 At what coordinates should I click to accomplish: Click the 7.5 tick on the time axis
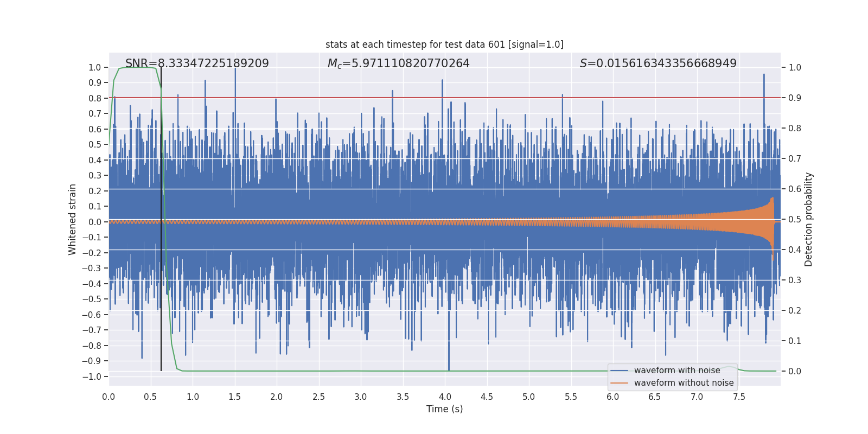tap(738, 397)
